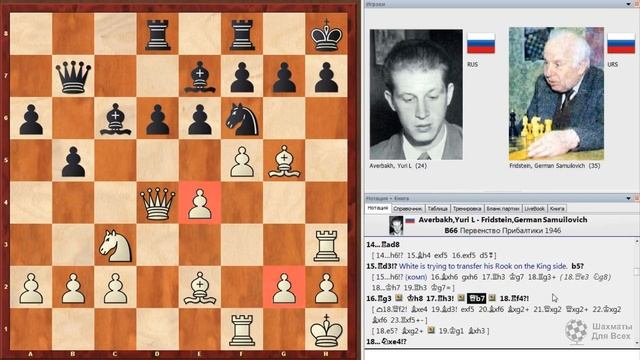Click the B66 Первенство Прибалтики 1946 line
The width and height of the screenshot is (640, 360).
(x=502, y=231)
